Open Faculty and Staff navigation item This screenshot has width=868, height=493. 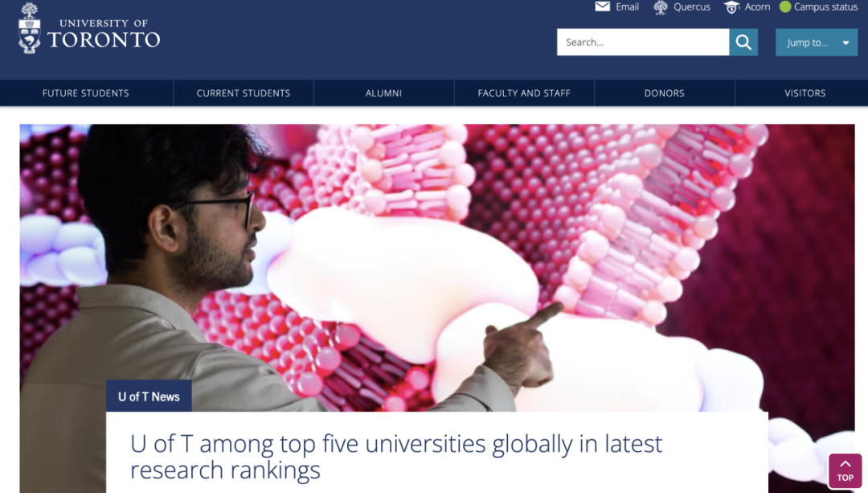(x=524, y=93)
